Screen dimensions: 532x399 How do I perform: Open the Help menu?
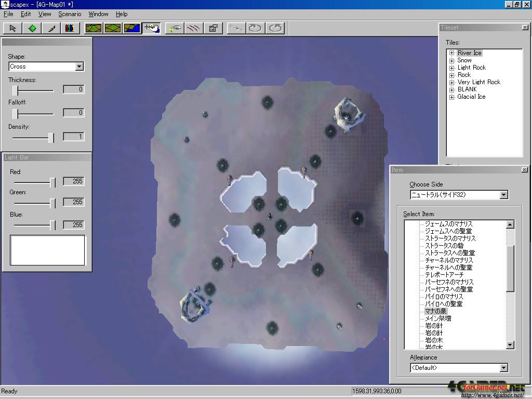pos(122,14)
